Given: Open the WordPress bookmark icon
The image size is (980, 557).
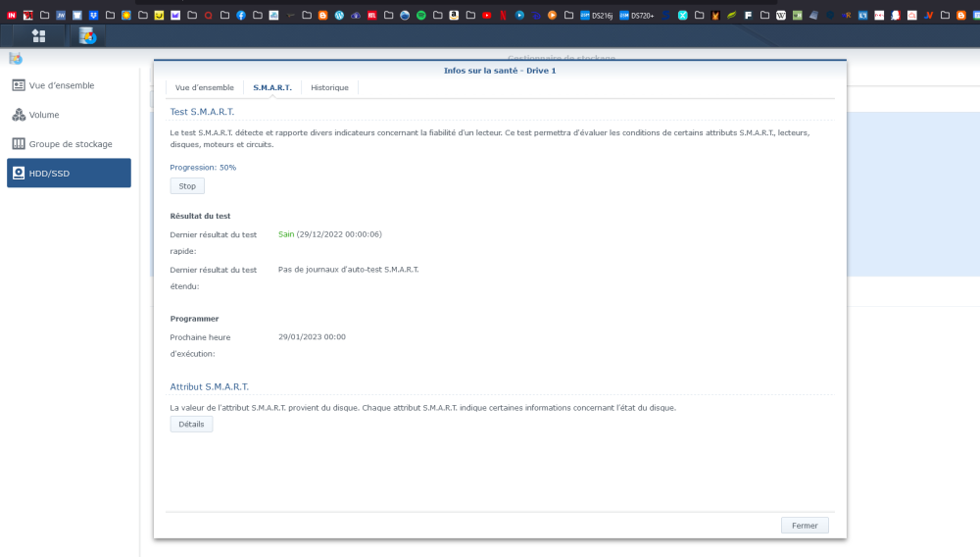Looking at the screenshot, I should (x=339, y=16).
